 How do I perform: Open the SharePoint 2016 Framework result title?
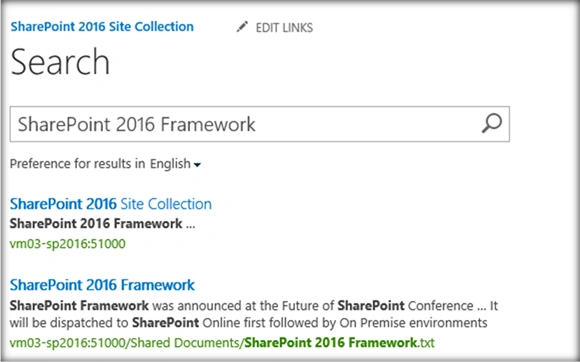[x=102, y=285]
